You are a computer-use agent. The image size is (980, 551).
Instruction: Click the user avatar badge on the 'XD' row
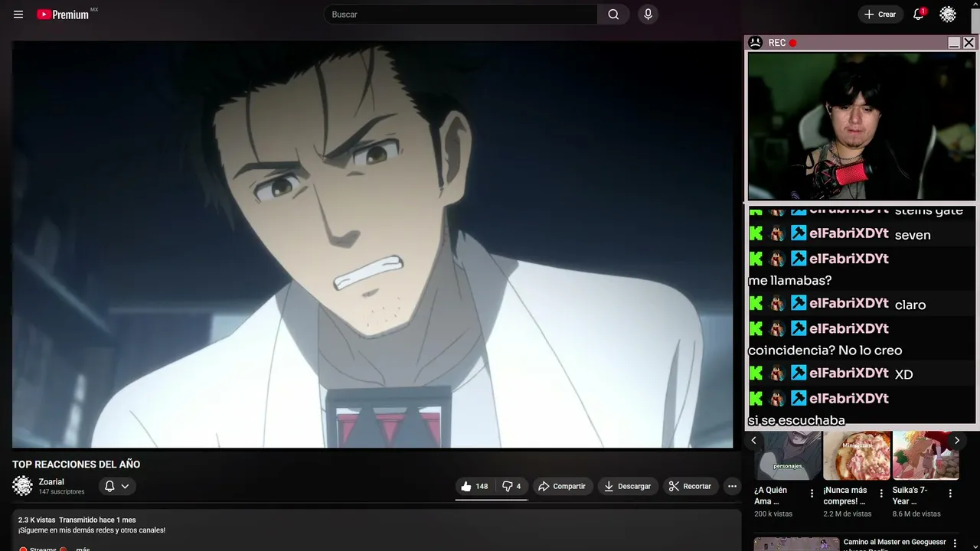tap(777, 373)
